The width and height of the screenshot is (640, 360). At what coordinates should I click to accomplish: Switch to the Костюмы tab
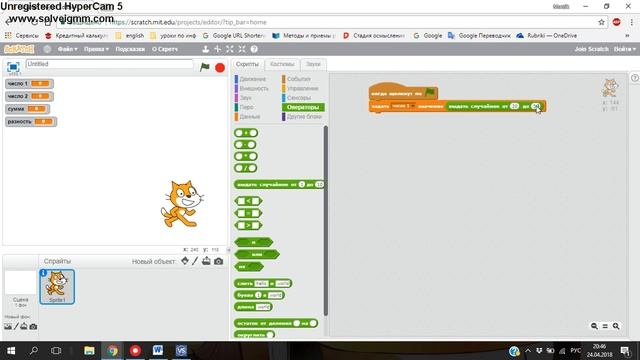282,64
